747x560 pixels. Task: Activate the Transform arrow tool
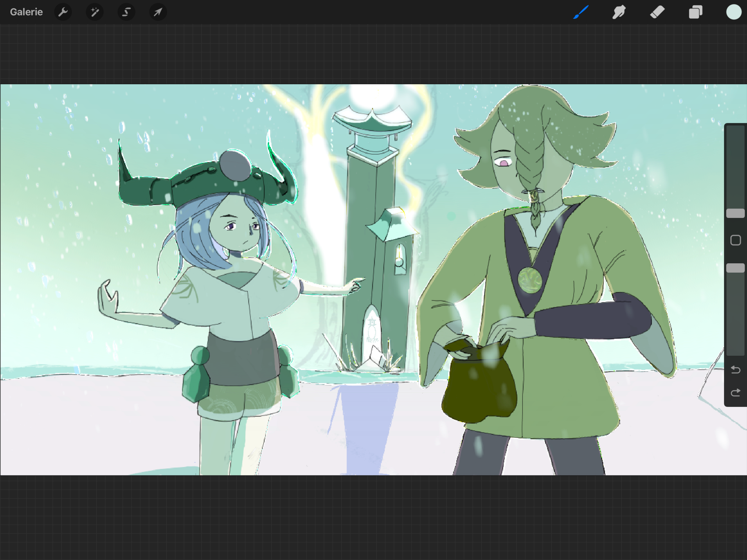[x=158, y=12]
